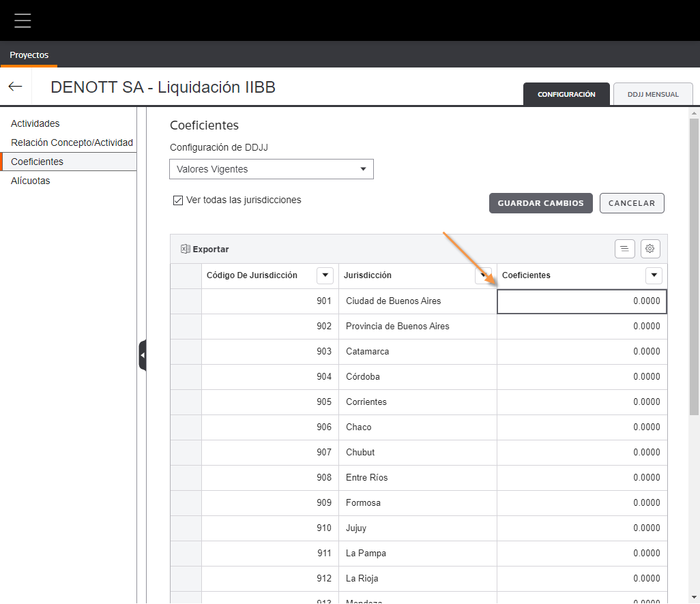Click Formosa jurisdiction cell
The height and width of the screenshot is (604, 700).
click(418, 502)
